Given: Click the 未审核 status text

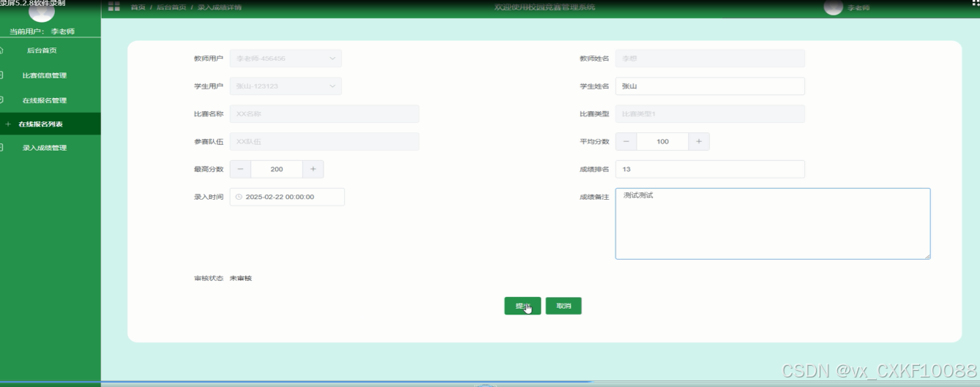Looking at the screenshot, I should coord(241,279).
